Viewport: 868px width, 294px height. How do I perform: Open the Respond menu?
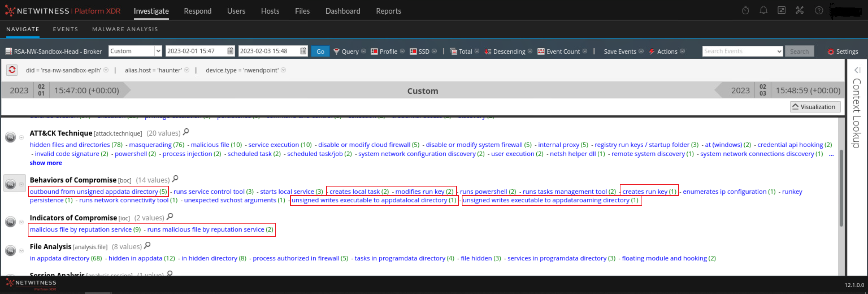point(198,11)
